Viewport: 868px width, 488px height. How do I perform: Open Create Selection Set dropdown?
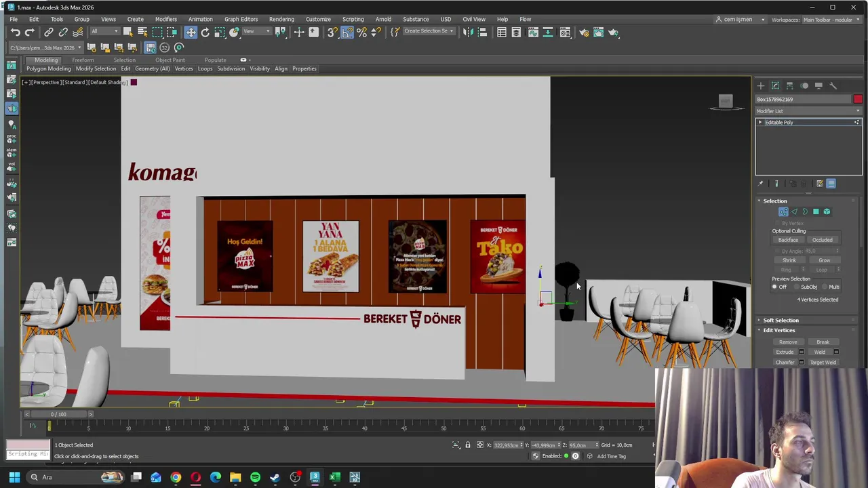tap(429, 31)
